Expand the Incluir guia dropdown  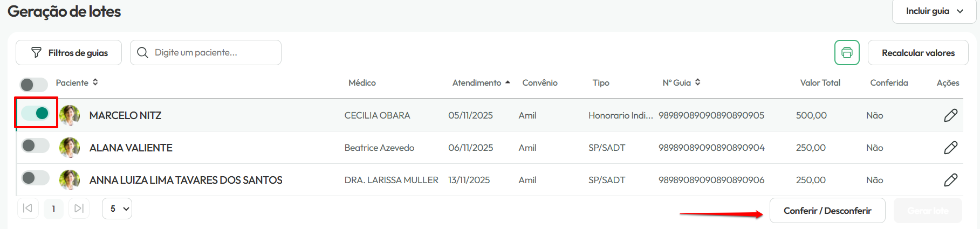pyautogui.click(x=934, y=11)
